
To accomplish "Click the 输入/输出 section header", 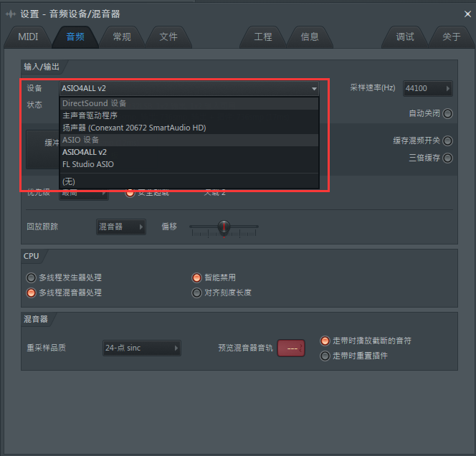I will tap(42, 67).
